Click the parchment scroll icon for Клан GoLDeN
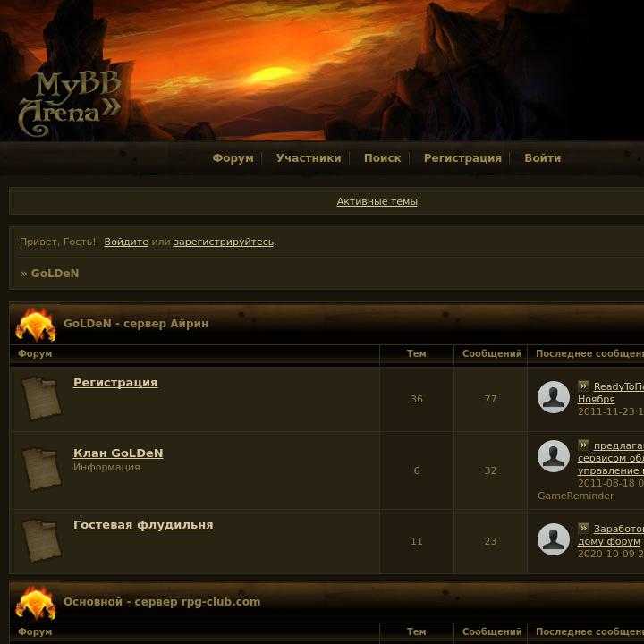The image size is (644, 644). coord(41,469)
